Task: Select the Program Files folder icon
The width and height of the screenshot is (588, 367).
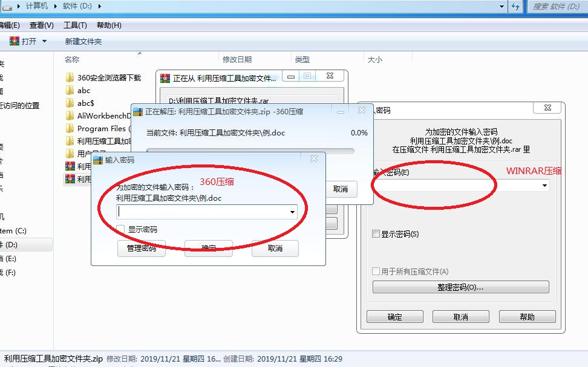Action: (70, 129)
